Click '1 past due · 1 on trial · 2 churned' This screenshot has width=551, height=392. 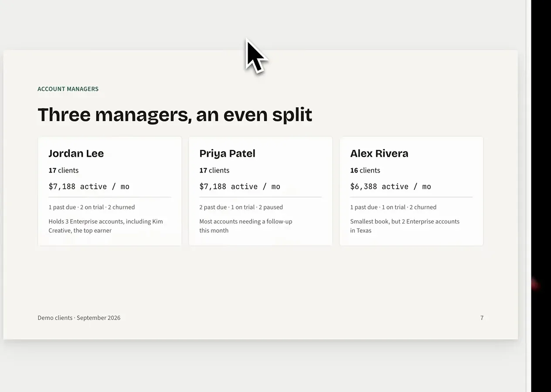(x=393, y=207)
